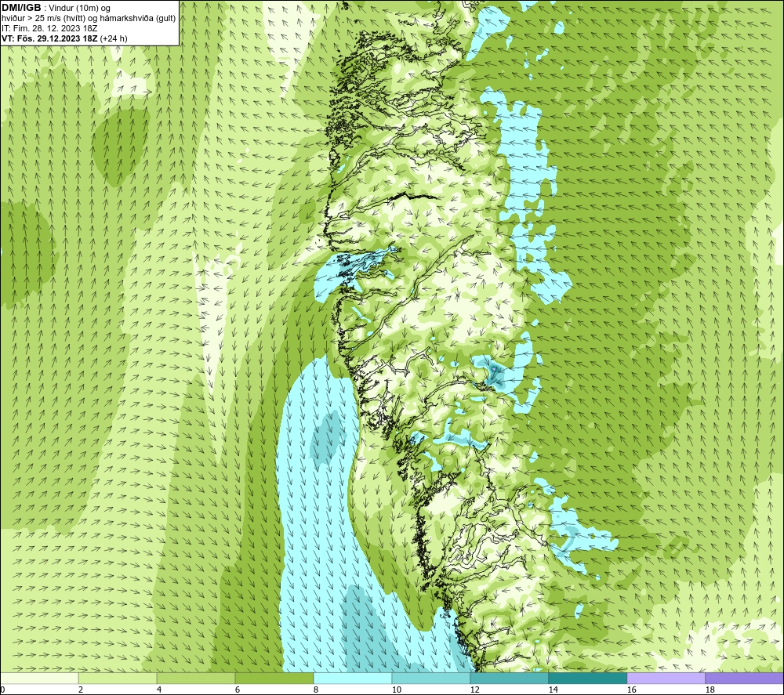Image resolution: width=784 pixels, height=695 pixels.
Task: Click the "VT: Fös. 29.12.2023 18Z" valid time
Action: point(49,38)
